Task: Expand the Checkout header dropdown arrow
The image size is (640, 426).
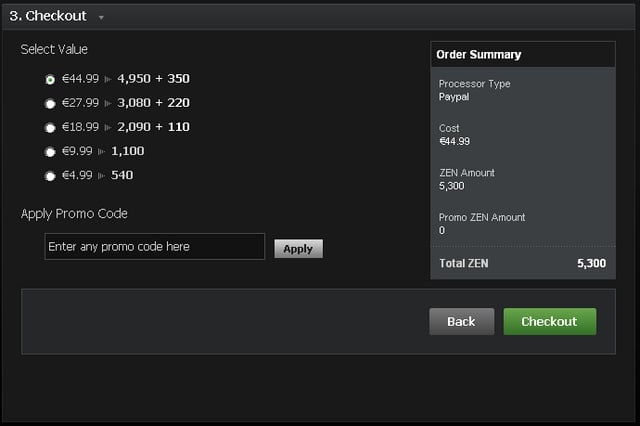Action: coord(101,17)
